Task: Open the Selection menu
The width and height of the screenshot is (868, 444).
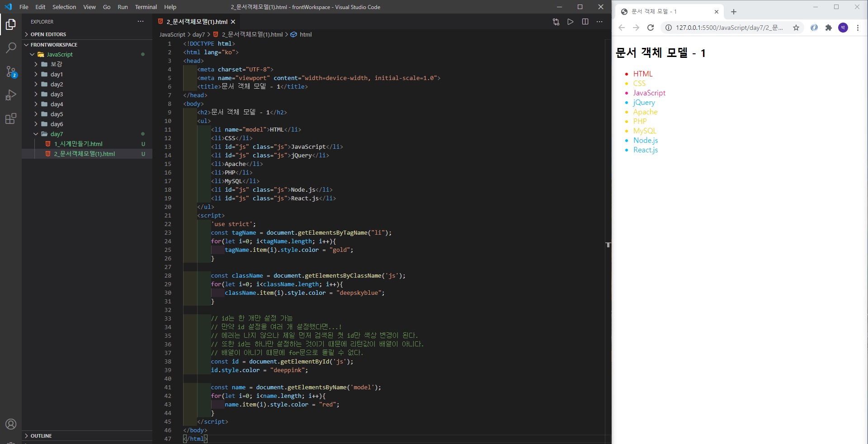Action: pyautogui.click(x=64, y=7)
